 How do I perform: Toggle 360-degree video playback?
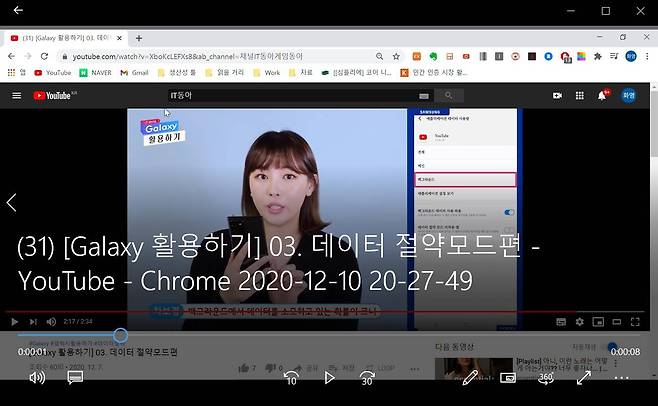click(546, 378)
